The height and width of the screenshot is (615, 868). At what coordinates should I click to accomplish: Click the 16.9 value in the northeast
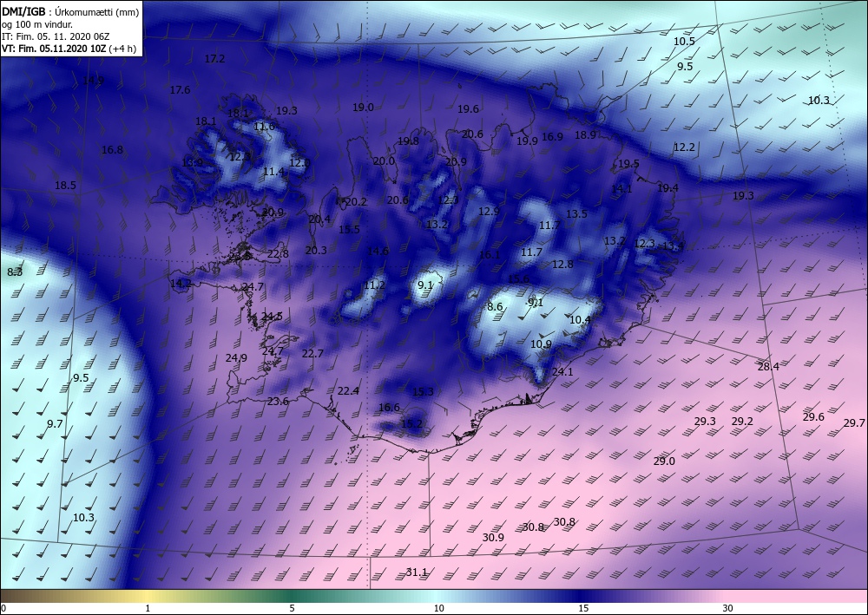pyautogui.click(x=552, y=137)
